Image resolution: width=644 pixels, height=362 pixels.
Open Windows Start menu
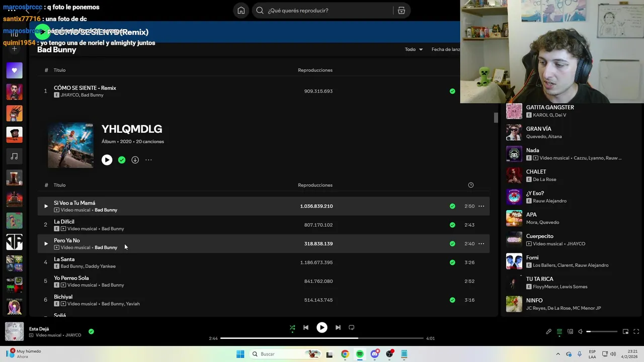coord(240,354)
